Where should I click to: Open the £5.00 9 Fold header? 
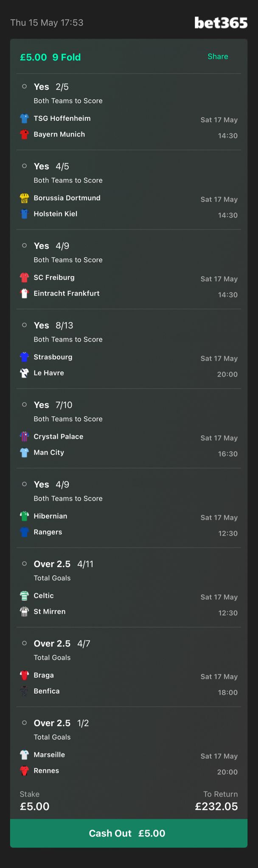(x=50, y=57)
